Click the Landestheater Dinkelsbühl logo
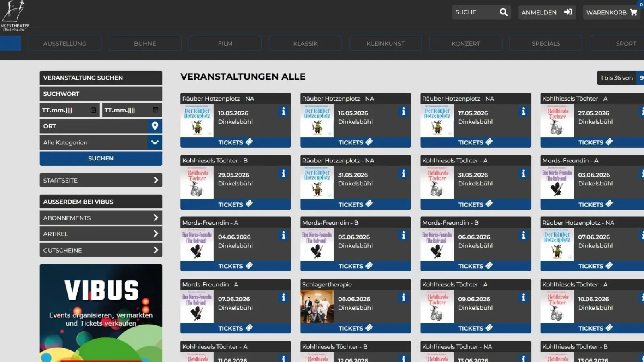Viewport: 644px width, 362px height. [x=14, y=16]
